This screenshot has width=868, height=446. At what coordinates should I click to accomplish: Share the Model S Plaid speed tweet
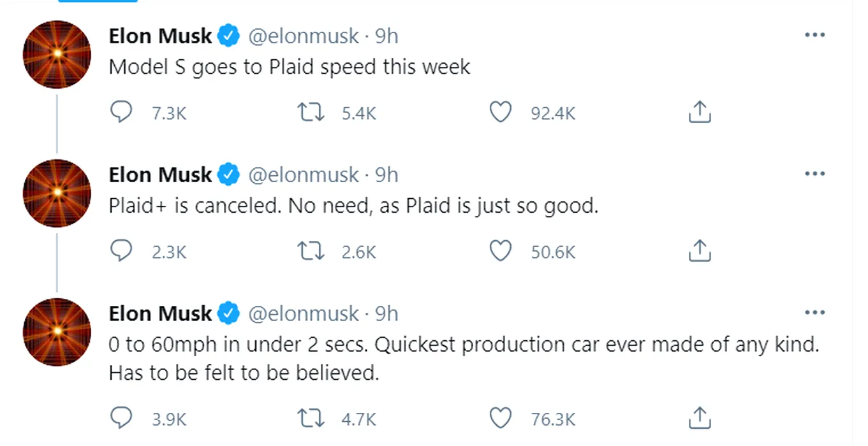point(700,113)
